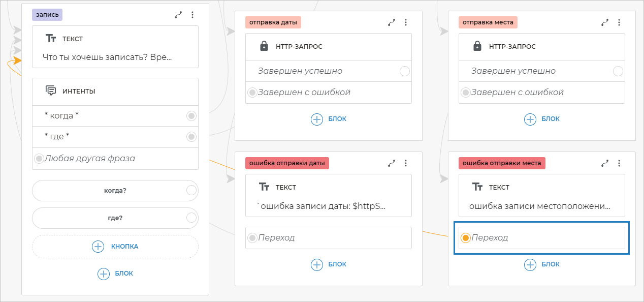The height and width of the screenshot is (302, 644).
Task: Open three-dot menu of отправка места block
Action: 619,22
